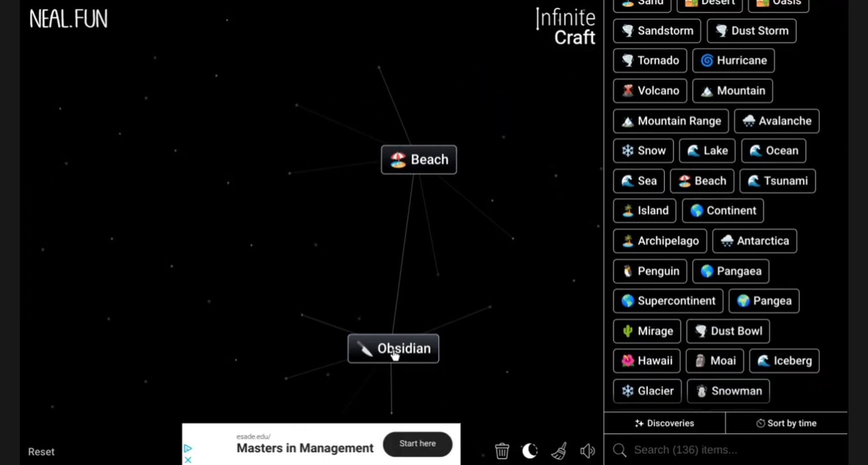Select the Pangea item
Viewport: 868px width, 465px height.
click(764, 301)
